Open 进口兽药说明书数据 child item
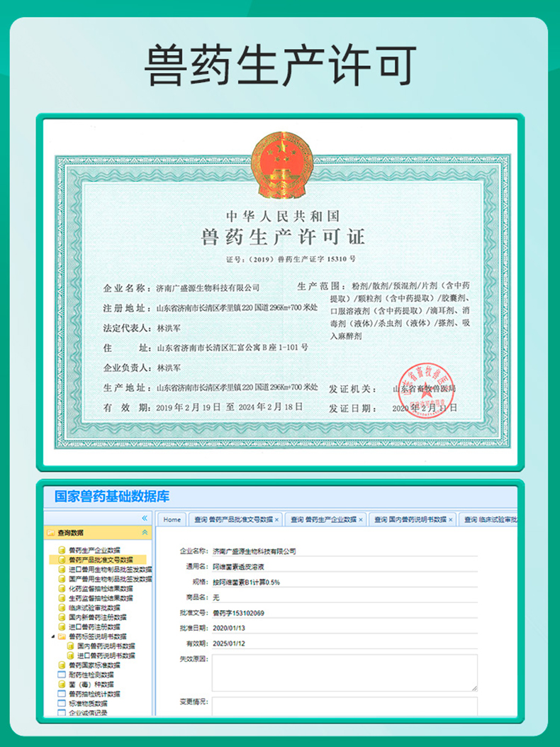This screenshot has width=560, height=747. coord(106,655)
